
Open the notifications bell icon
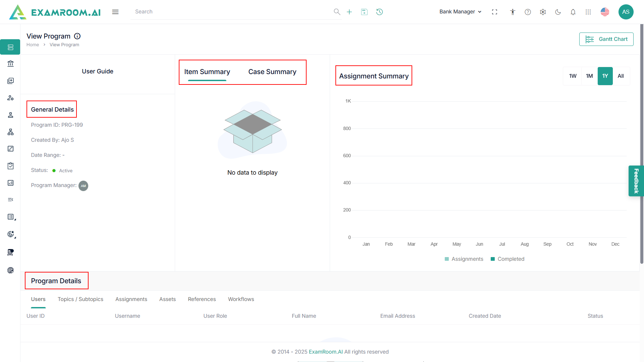(x=573, y=12)
